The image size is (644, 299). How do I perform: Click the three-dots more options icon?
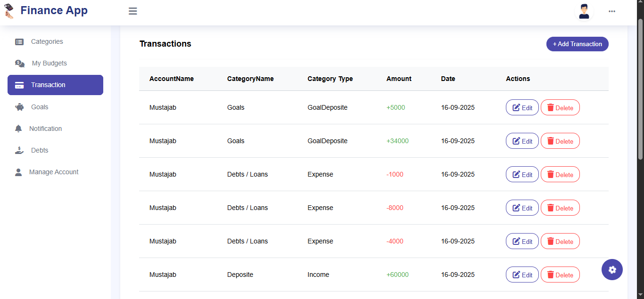612,11
